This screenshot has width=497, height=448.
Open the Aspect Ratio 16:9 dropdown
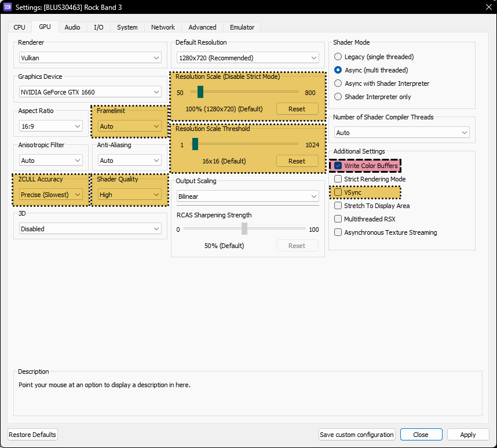pyautogui.click(x=51, y=126)
